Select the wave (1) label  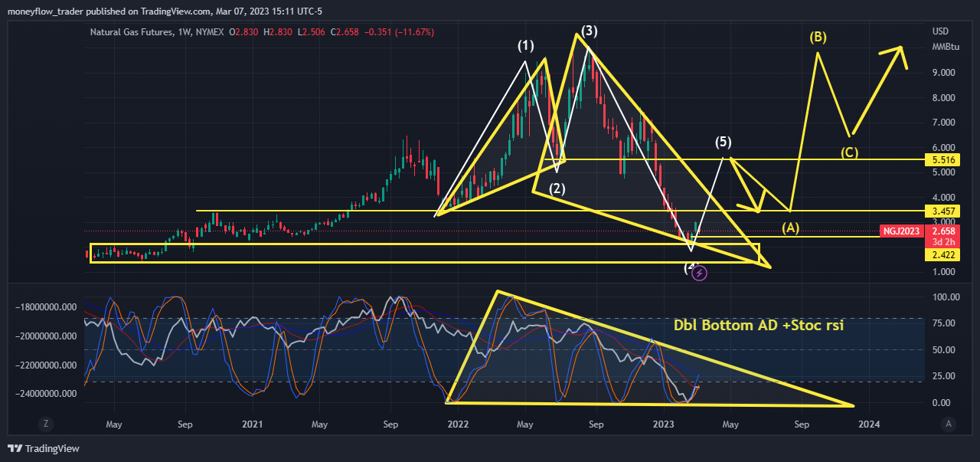(525, 47)
